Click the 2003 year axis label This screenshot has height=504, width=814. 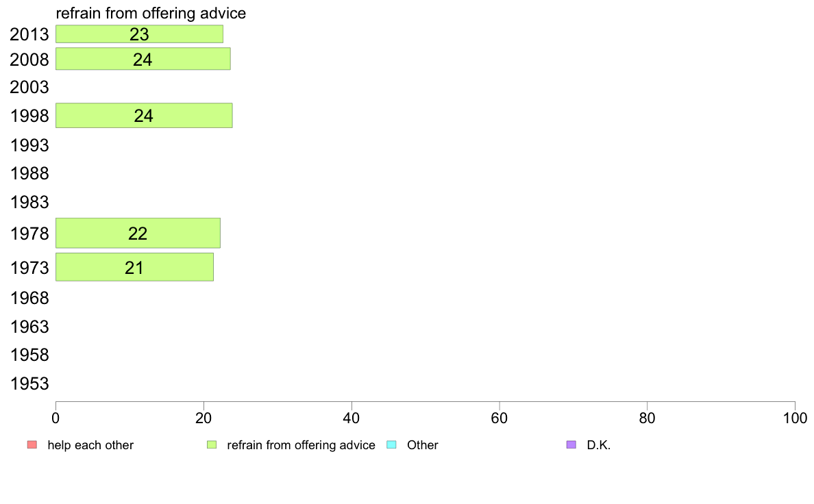[x=29, y=87]
